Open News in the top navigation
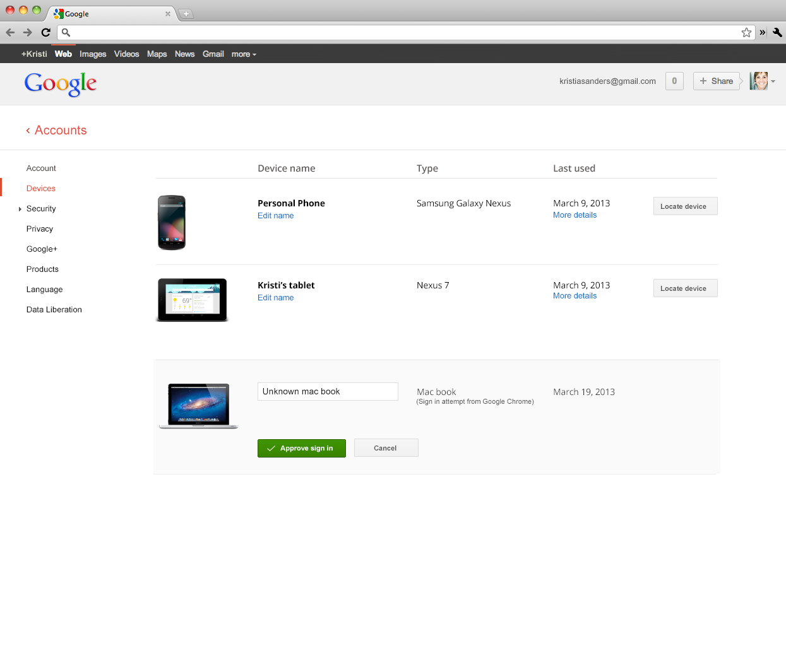This screenshot has width=786, height=672. tap(184, 54)
